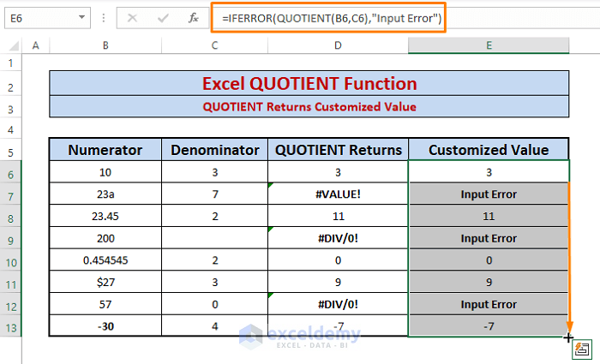Select 'Input Error' cell in row 7
This screenshot has height=364, width=600.
coord(489,194)
